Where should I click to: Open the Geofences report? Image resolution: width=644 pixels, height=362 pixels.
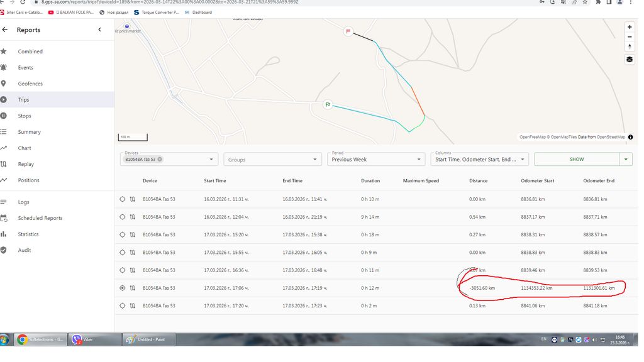coord(30,84)
